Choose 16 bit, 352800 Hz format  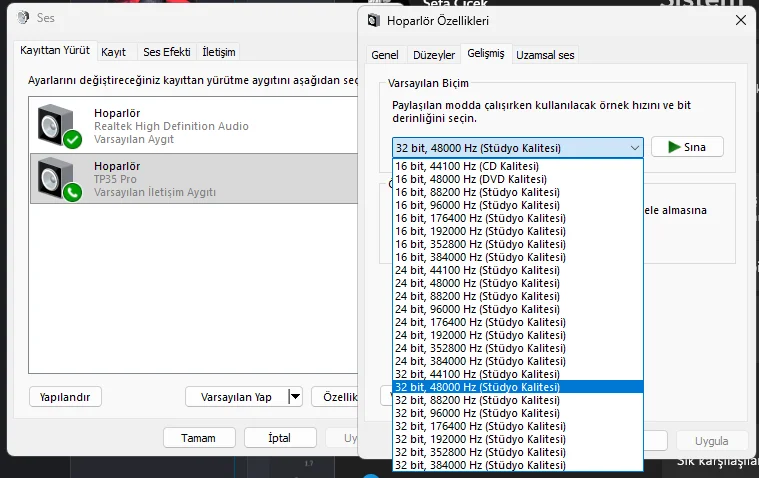click(517, 244)
